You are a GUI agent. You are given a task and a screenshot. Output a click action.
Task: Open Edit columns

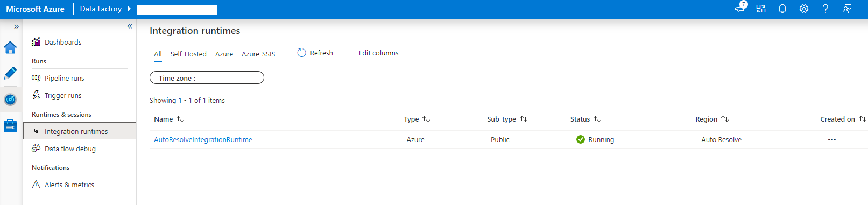tap(372, 53)
